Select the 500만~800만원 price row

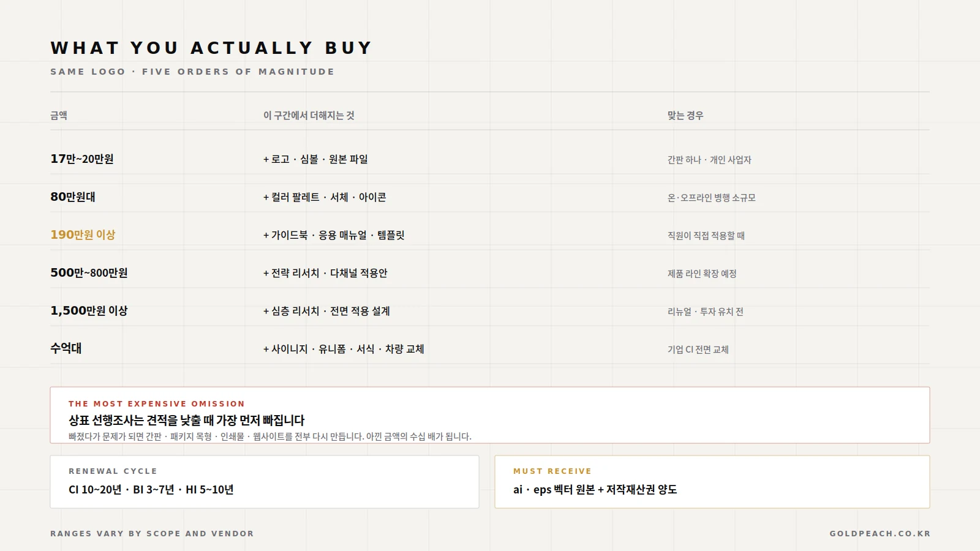489,273
